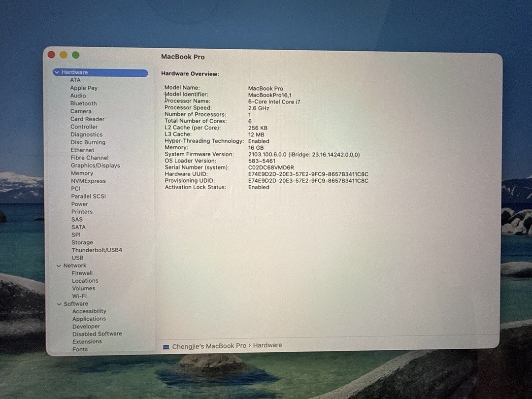Click the MacBookPro16,1 model identifier

pyautogui.click(x=270, y=96)
